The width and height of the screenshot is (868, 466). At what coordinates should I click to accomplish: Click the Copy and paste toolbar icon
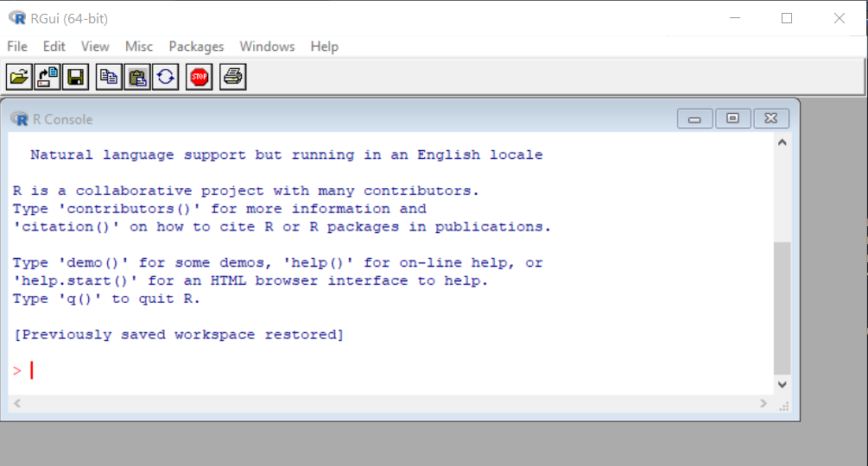click(165, 77)
